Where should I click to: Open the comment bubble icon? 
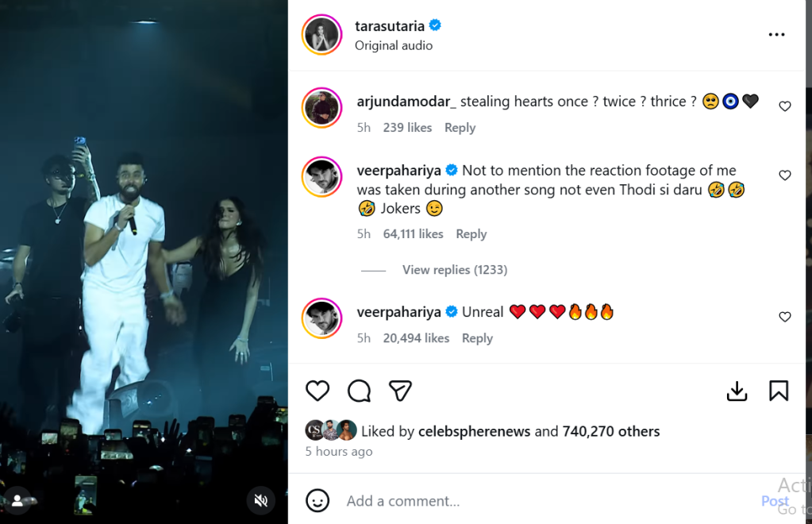pyautogui.click(x=359, y=391)
